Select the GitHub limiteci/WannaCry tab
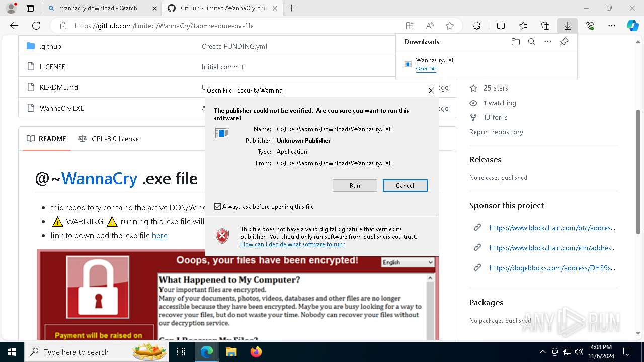Viewport: 644px width, 362px height. tap(222, 8)
